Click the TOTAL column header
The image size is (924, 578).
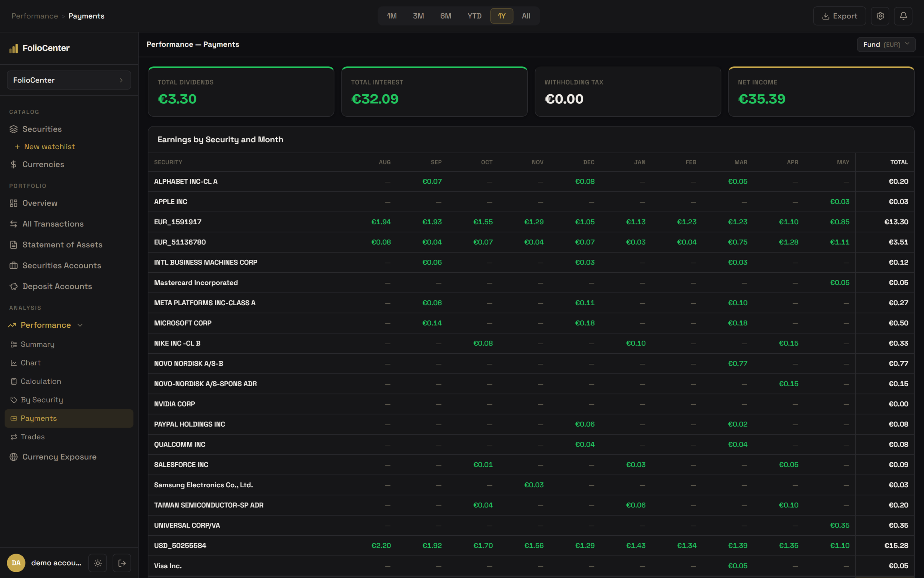tap(899, 163)
